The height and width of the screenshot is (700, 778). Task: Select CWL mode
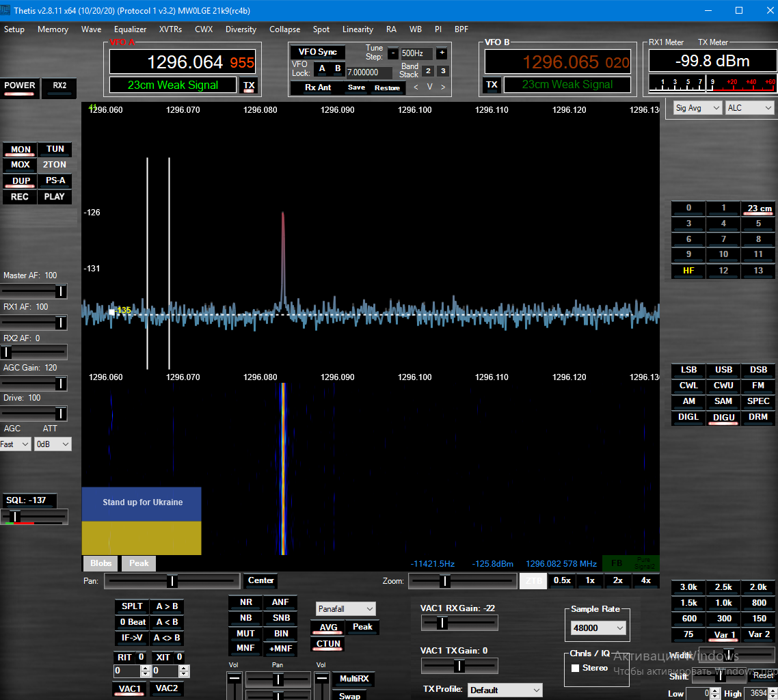[x=688, y=386]
